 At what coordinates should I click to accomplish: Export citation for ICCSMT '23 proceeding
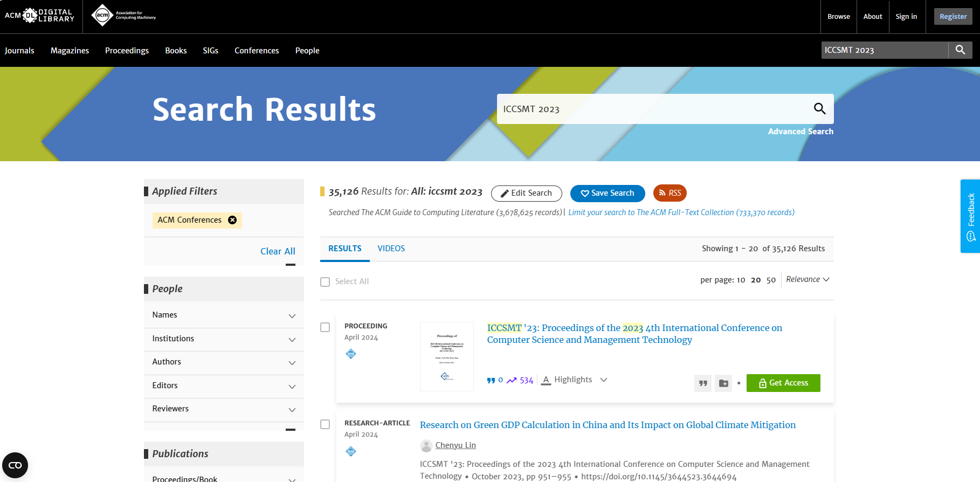tap(703, 383)
